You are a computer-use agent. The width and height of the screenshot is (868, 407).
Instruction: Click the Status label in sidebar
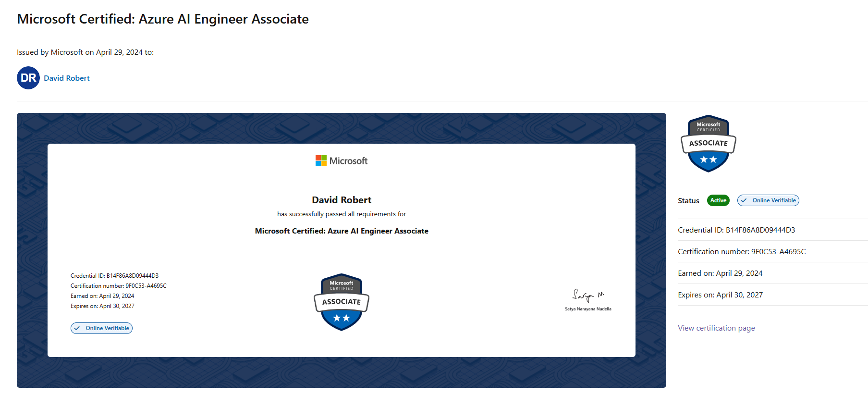click(688, 200)
